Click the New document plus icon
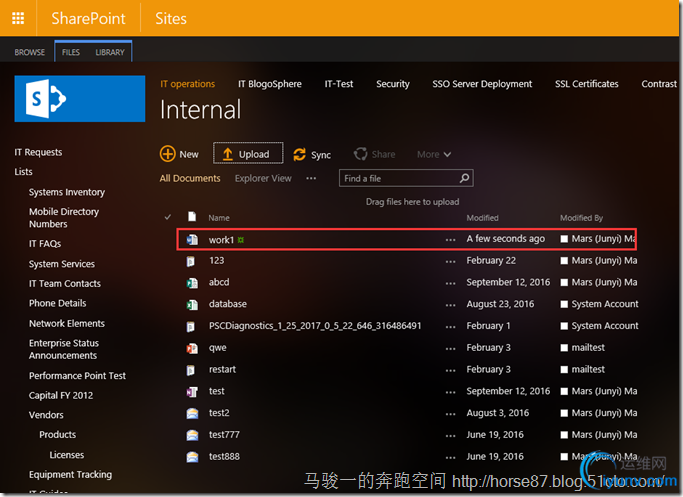Image resolution: width=683 pixels, height=497 pixels. (167, 154)
